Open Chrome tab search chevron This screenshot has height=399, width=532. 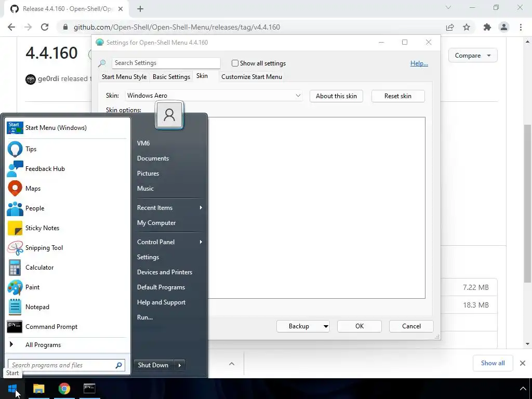(x=448, y=7)
